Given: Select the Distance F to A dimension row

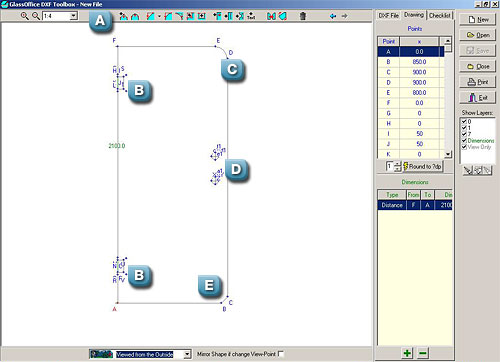Looking at the screenshot, I should click(415, 205).
